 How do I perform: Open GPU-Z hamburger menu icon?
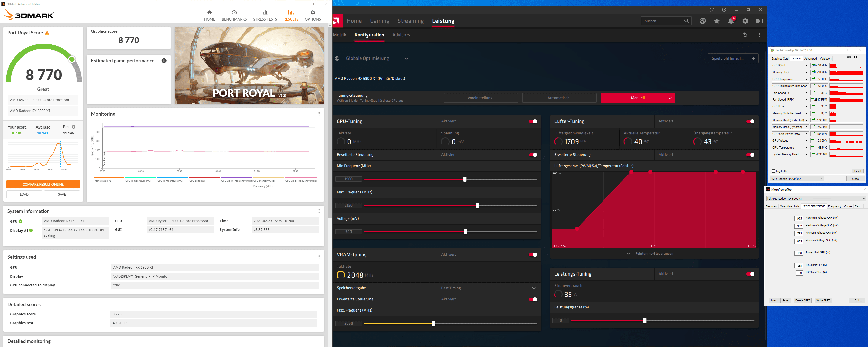[x=862, y=57]
